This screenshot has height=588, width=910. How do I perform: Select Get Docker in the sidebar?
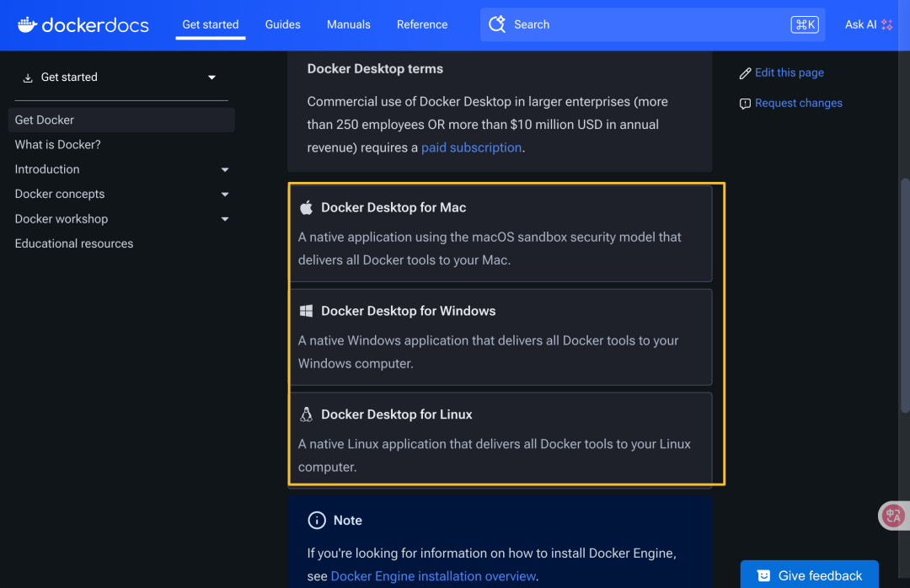click(121, 120)
